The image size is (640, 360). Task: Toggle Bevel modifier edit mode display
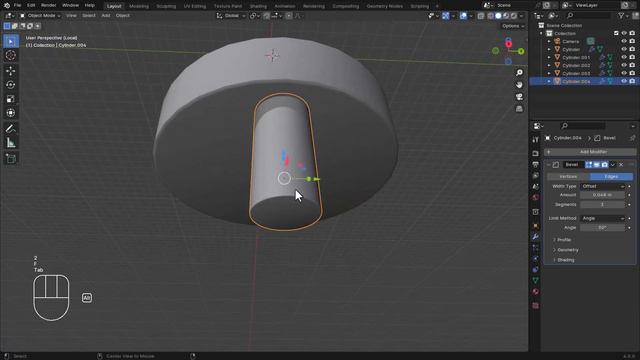(x=589, y=164)
